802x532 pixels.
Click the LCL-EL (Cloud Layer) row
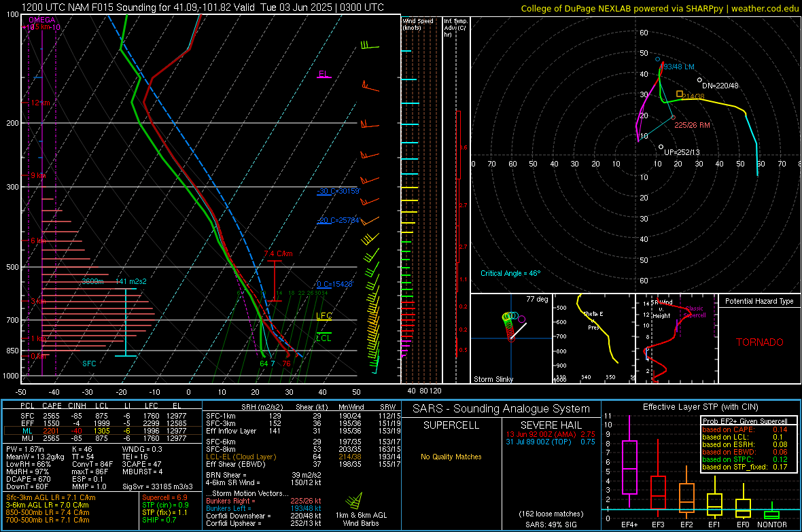(x=303, y=457)
